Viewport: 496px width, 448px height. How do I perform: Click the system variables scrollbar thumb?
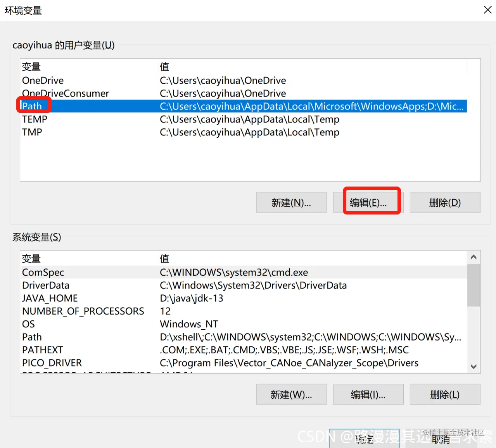474,285
